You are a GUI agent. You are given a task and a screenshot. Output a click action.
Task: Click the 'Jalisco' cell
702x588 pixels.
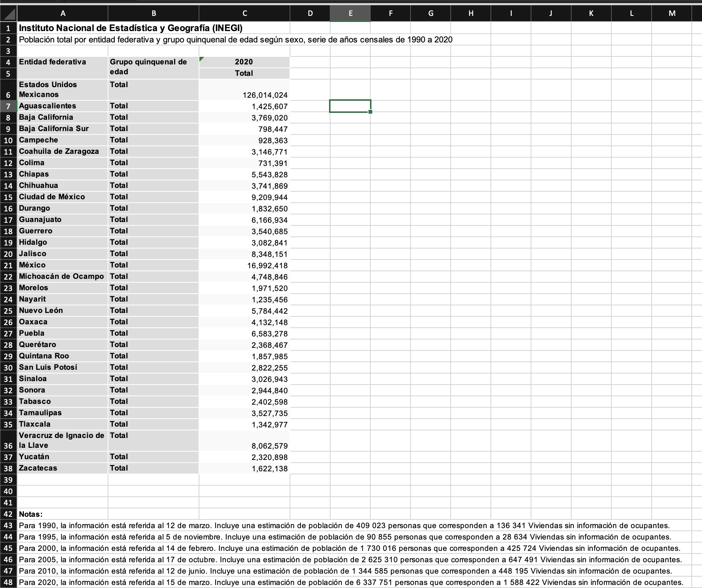(x=63, y=254)
